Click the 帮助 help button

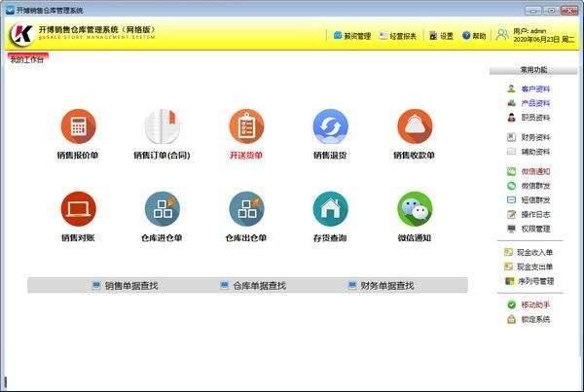[x=474, y=36]
